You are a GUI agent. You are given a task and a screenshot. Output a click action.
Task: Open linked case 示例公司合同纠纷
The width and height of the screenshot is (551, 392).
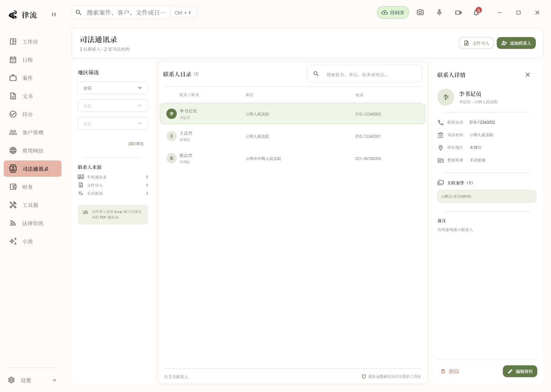tap(487, 196)
